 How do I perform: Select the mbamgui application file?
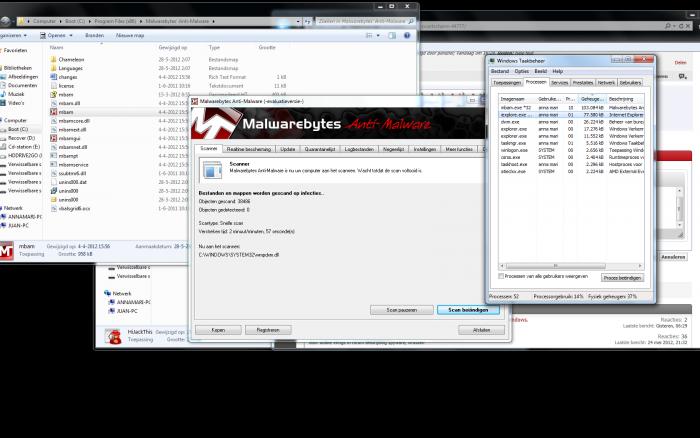(x=69, y=138)
